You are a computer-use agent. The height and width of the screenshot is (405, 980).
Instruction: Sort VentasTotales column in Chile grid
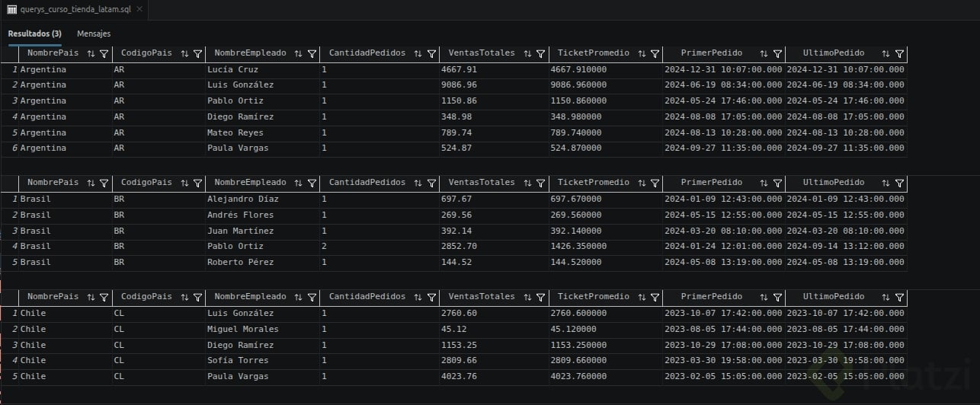tap(527, 297)
